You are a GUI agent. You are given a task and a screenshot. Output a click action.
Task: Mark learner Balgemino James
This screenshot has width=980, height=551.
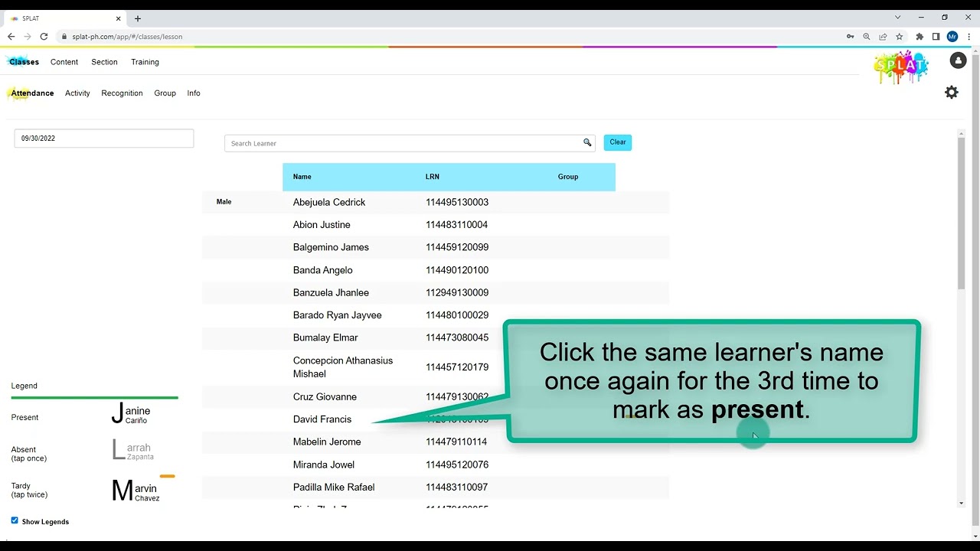[x=331, y=247]
